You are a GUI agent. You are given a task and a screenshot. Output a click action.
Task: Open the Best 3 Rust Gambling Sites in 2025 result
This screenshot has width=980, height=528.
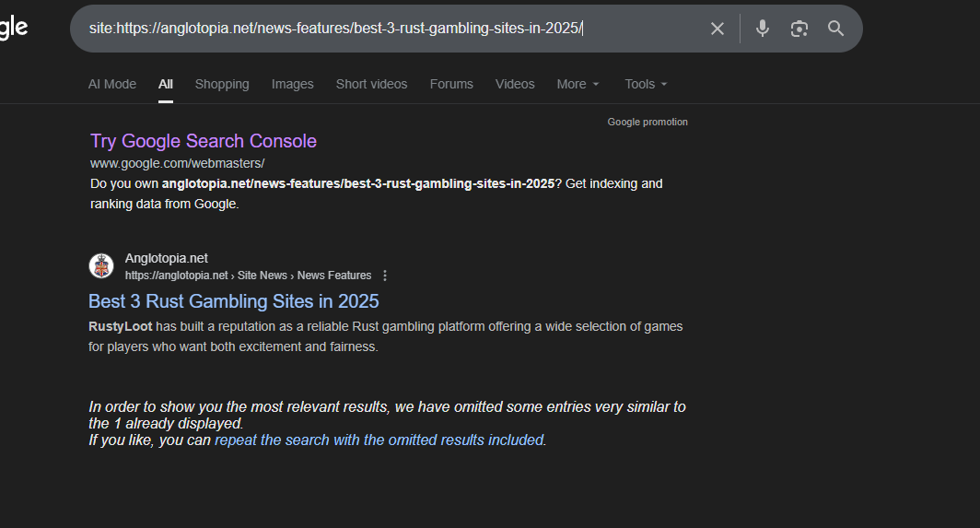(234, 301)
